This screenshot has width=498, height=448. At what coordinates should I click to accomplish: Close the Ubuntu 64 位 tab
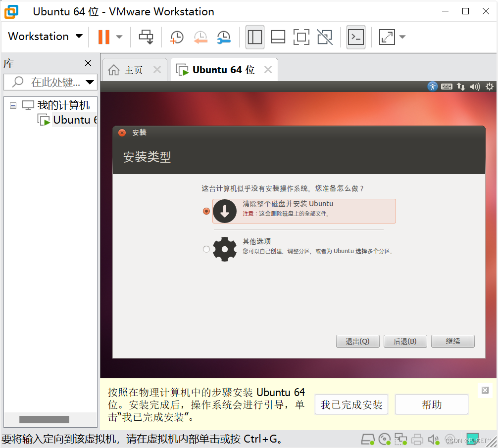[268, 70]
